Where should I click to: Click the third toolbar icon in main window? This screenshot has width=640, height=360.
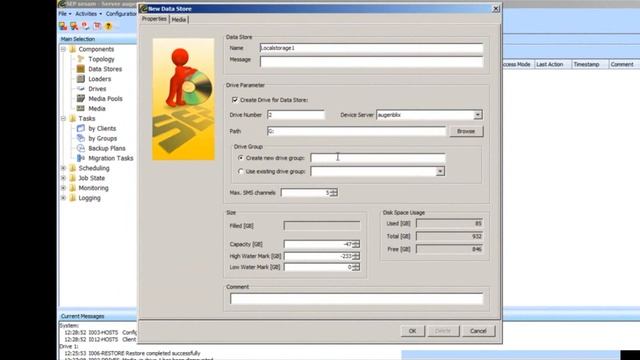pyautogui.click(x=85, y=26)
